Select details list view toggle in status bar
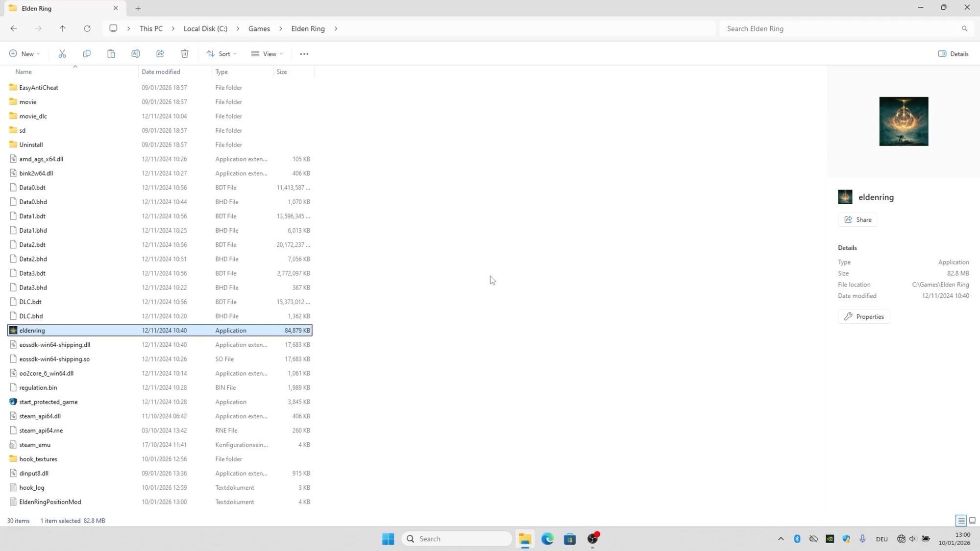 (x=961, y=521)
